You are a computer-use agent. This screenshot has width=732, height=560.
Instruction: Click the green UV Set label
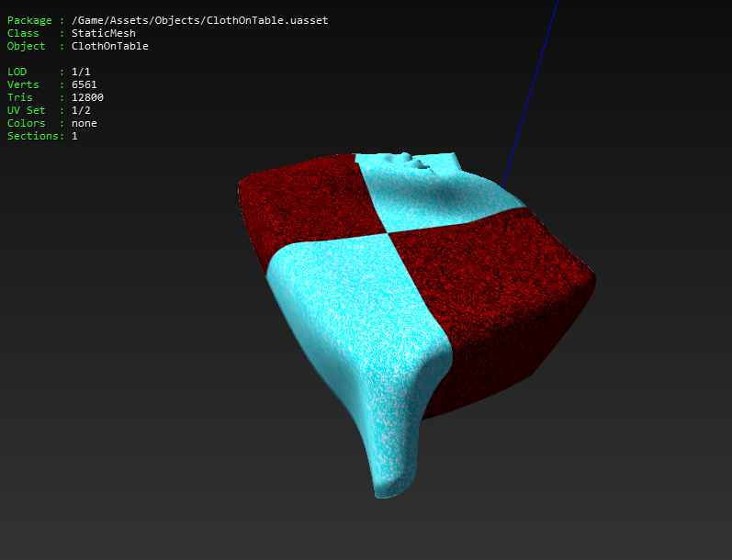(26, 110)
